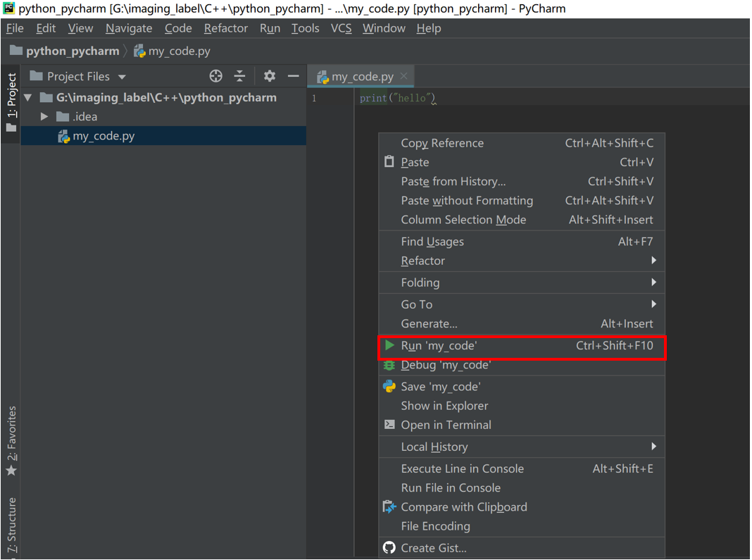
Task: Expand the Folding submenu arrow
Action: click(x=653, y=282)
